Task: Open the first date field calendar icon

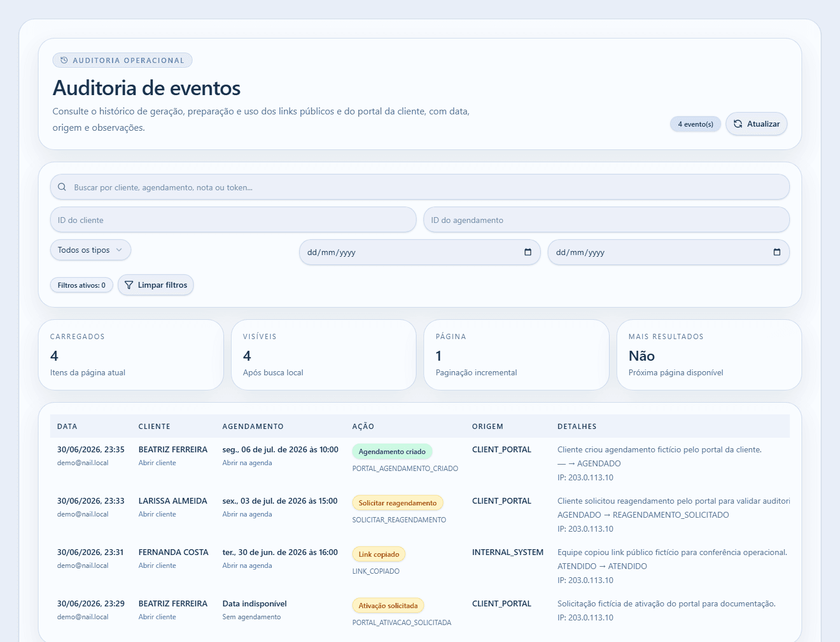Action: click(528, 252)
